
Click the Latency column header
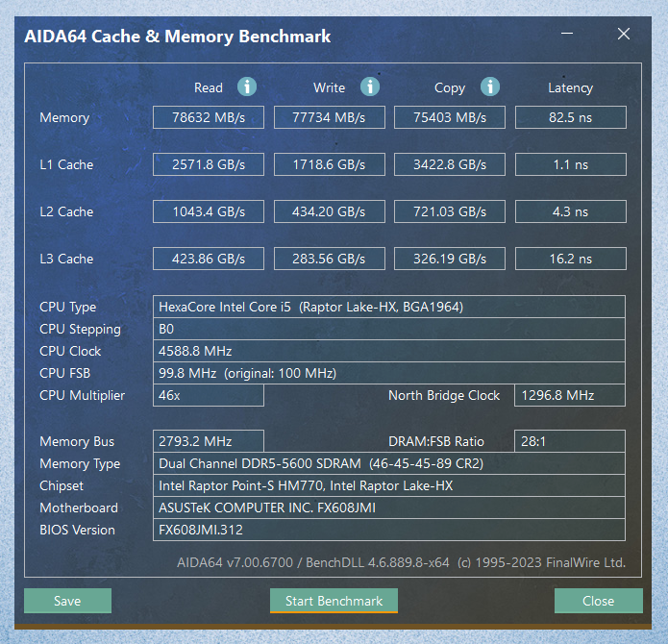tap(570, 88)
